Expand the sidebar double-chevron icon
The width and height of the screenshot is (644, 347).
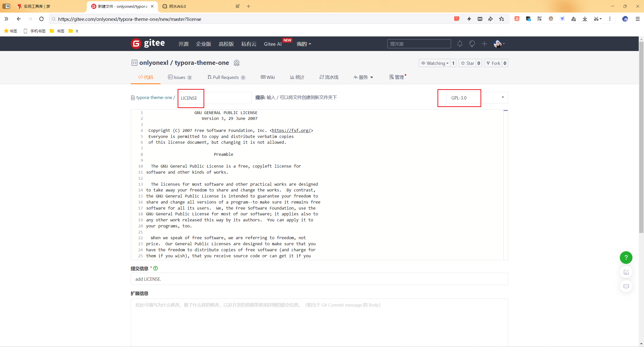pyautogui.click(x=6, y=19)
